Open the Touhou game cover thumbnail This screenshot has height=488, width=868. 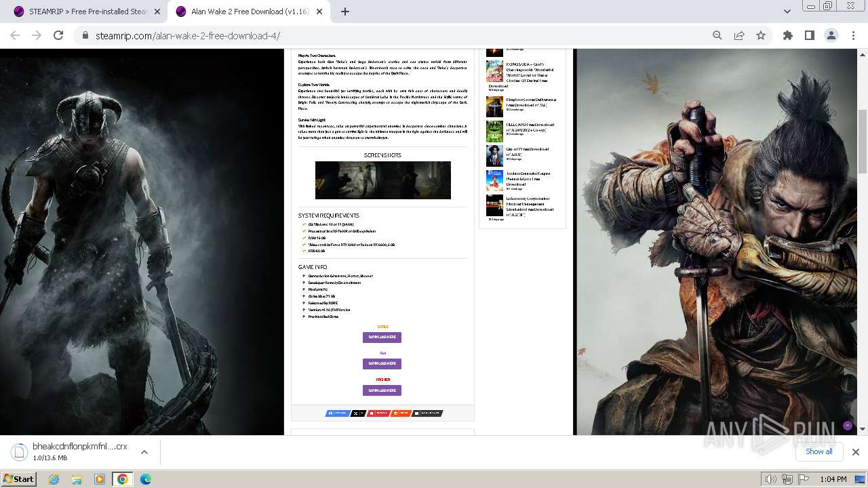tap(494, 180)
